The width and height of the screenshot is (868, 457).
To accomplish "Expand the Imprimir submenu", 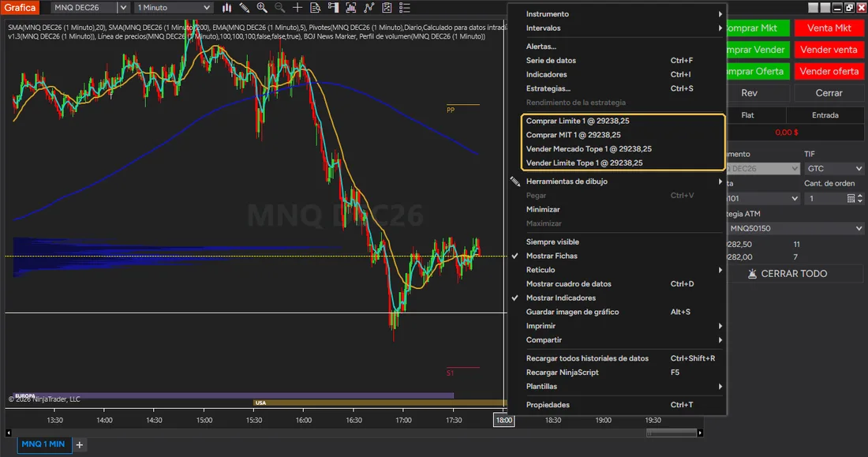I will coord(617,326).
